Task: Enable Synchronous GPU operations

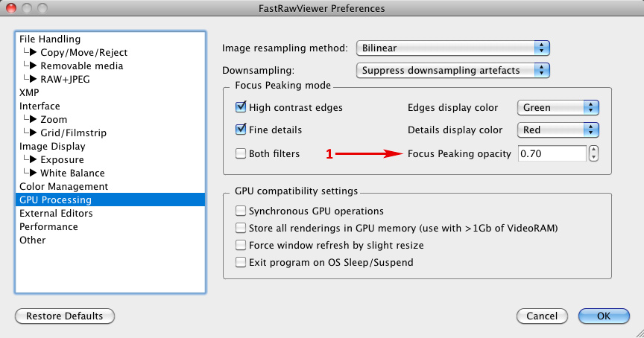Action: [241, 211]
